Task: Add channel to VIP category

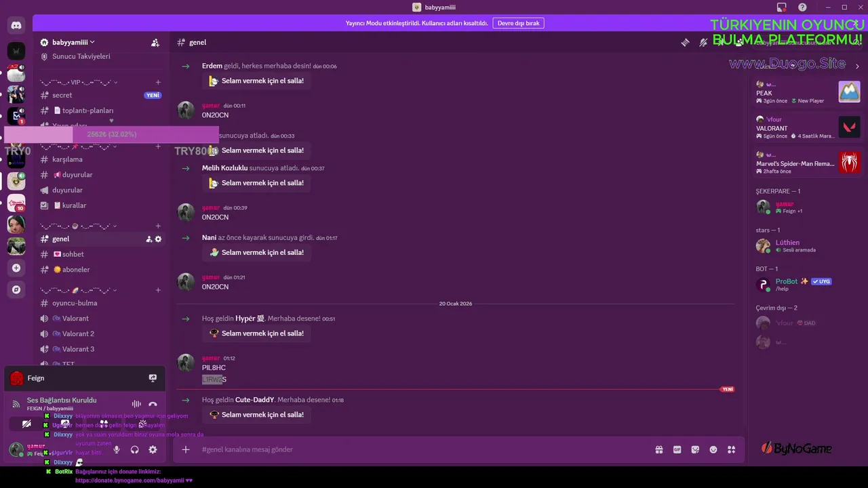Action: tap(158, 82)
